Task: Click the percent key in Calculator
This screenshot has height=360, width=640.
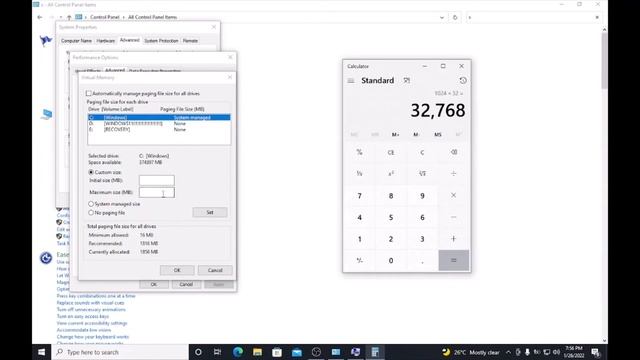Action: [x=359, y=152]
